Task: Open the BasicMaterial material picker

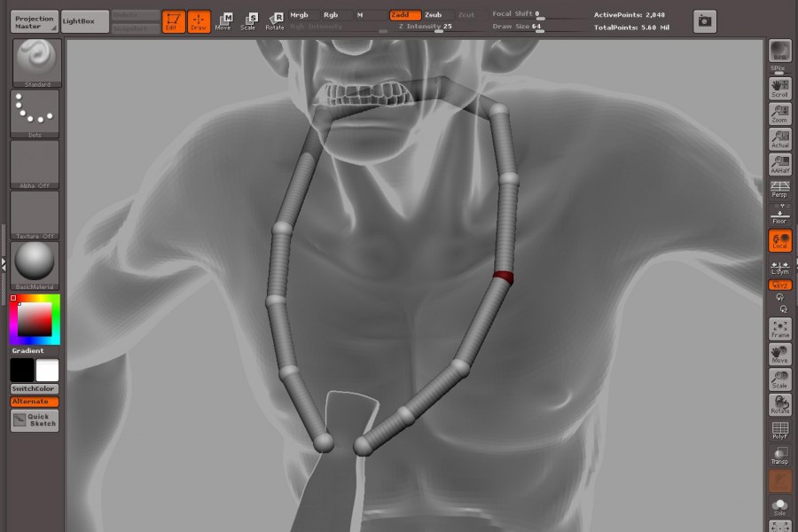Action: (x=35, y=263)
